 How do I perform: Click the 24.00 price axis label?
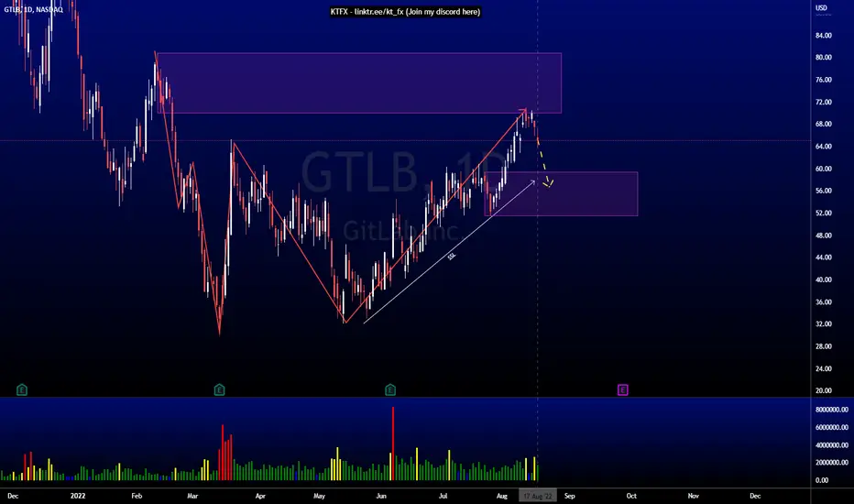pyautogui.click(x=824, y=368)
